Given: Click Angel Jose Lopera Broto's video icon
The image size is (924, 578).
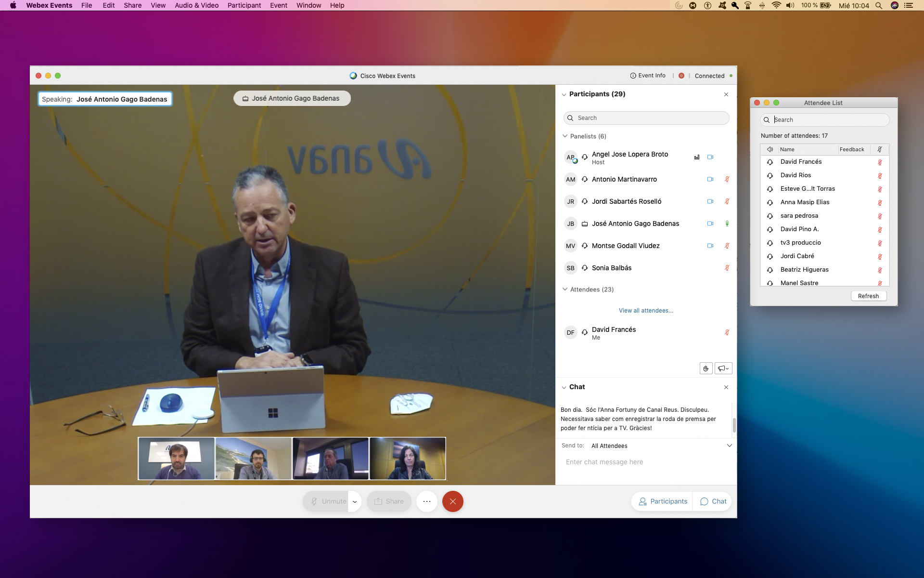Looking at the screenshot, I should (710, 157).
